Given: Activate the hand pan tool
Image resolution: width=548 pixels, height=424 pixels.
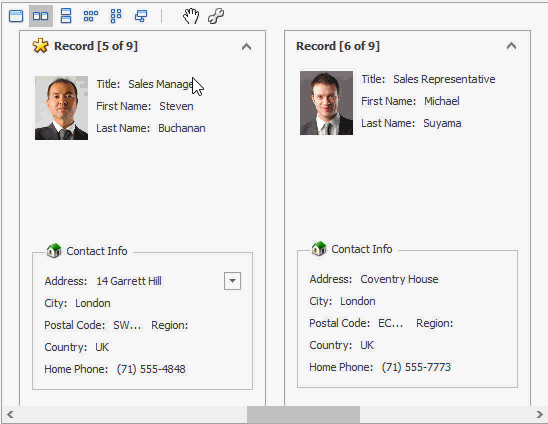Looking at the screenshot, I should [191, 16].
